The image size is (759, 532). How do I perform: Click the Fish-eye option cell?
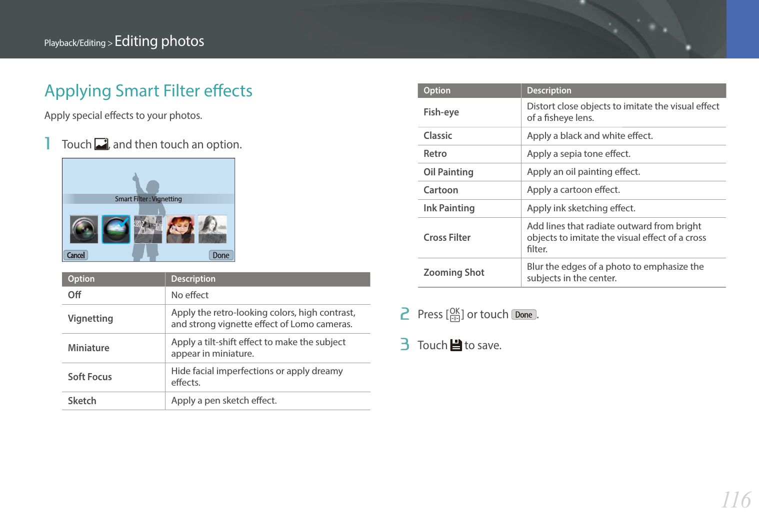[469, 112]
